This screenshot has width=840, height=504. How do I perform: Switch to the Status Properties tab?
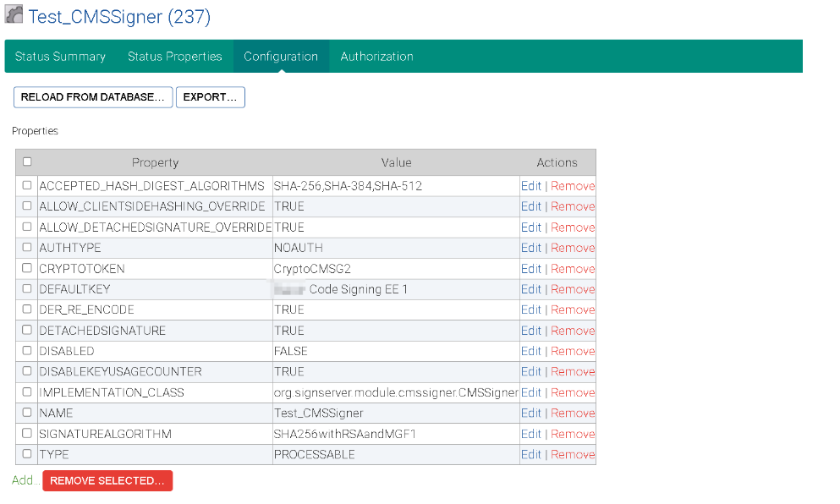tap(174, 57)
